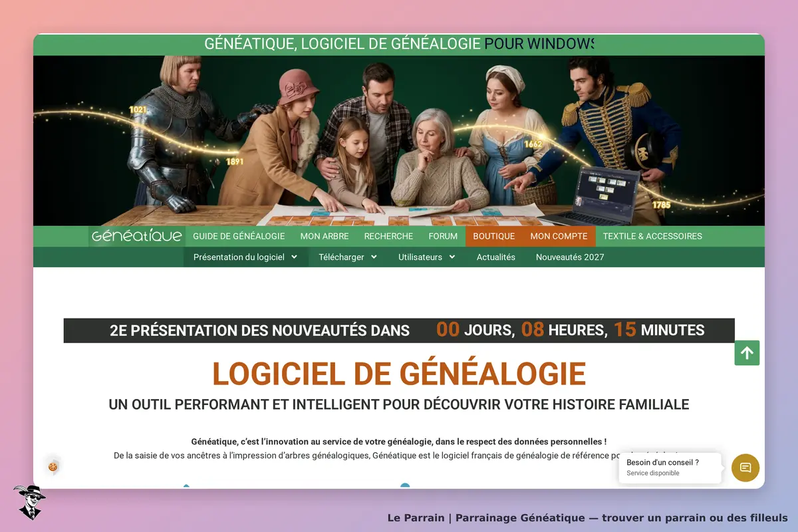Visit the Forum
Viewport: 798px width, 532px height.
pyautogui.click(x=443, y=236)
